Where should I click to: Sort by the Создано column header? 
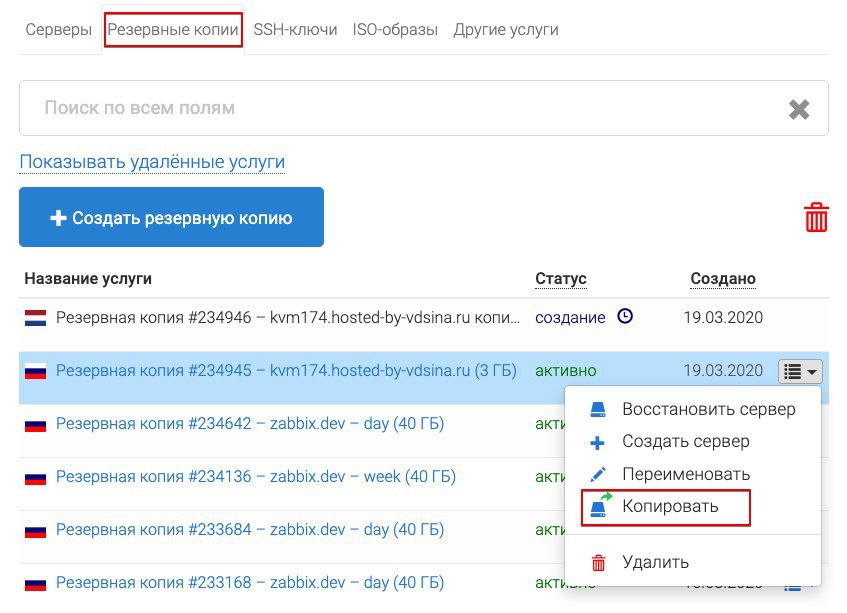pyautogui.click(x=723, y=279)
